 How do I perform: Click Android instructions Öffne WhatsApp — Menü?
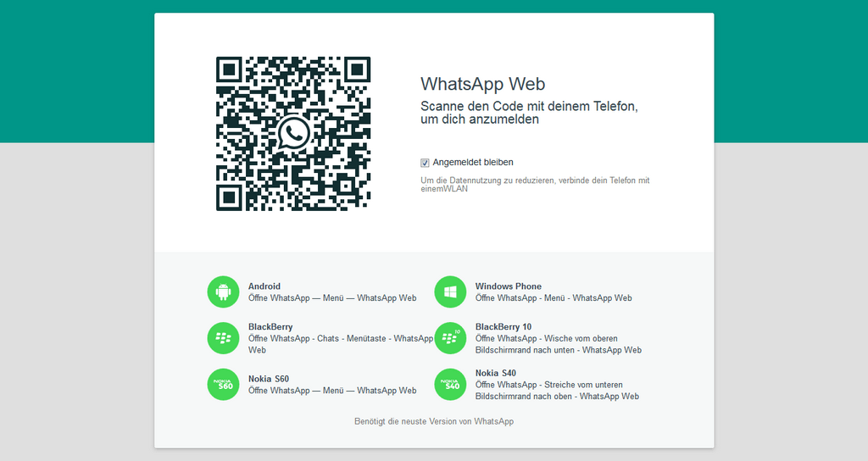332,297
